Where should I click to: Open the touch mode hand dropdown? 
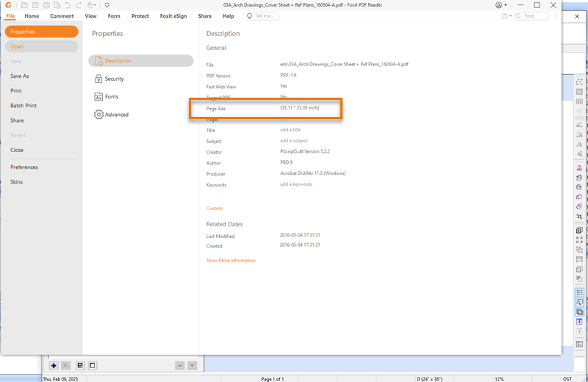[x=91, y=5]
